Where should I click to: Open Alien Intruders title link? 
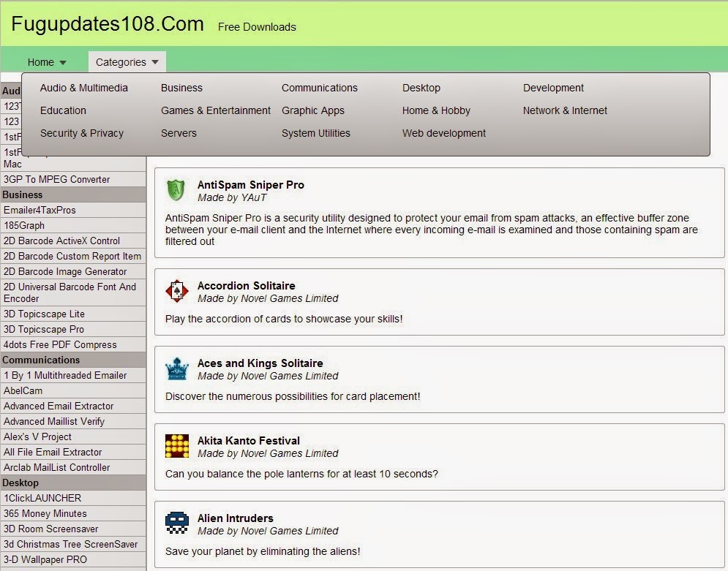coord(236,518)
